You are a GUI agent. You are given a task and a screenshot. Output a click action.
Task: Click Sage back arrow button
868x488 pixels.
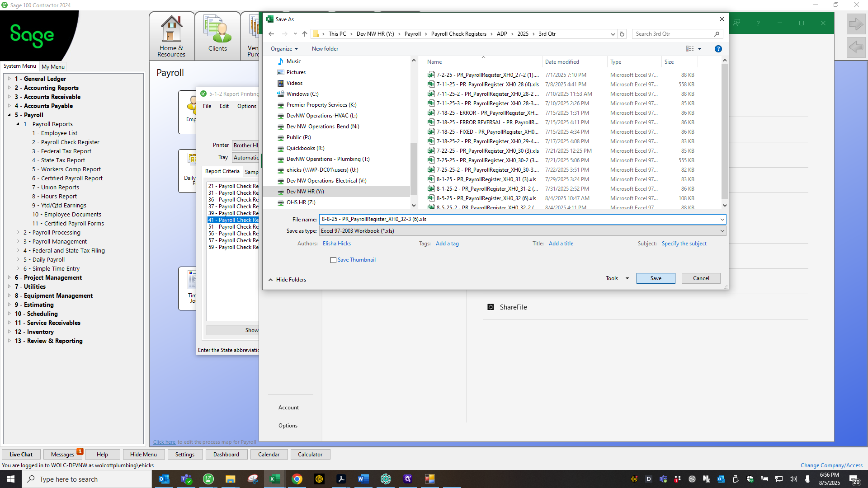[x=856, y=47]
